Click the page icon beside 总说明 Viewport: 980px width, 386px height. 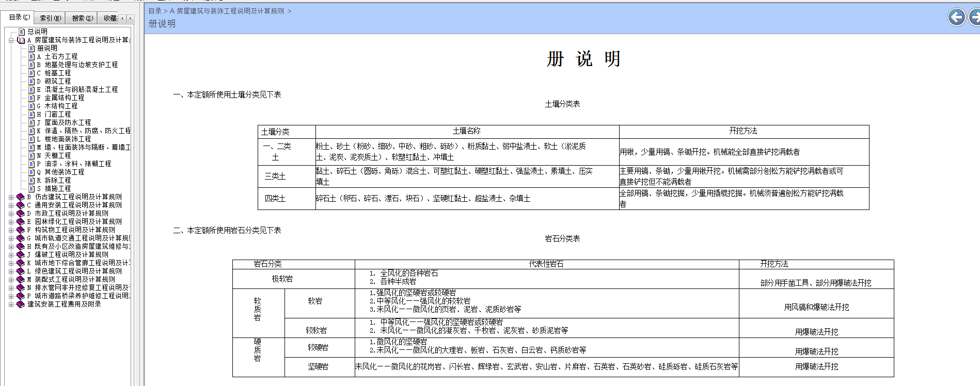click(22, 31)
